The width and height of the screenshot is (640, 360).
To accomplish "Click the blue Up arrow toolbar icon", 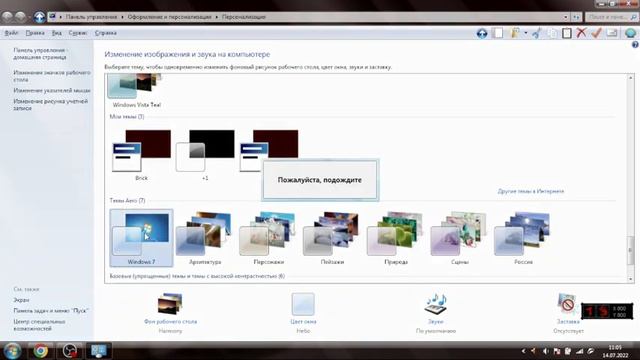I will click(x=482, y=33).
